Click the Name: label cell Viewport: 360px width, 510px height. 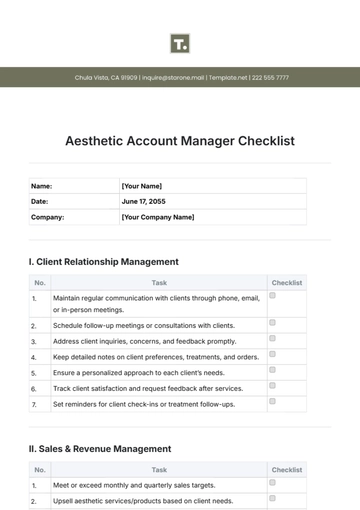coord(74,186)
